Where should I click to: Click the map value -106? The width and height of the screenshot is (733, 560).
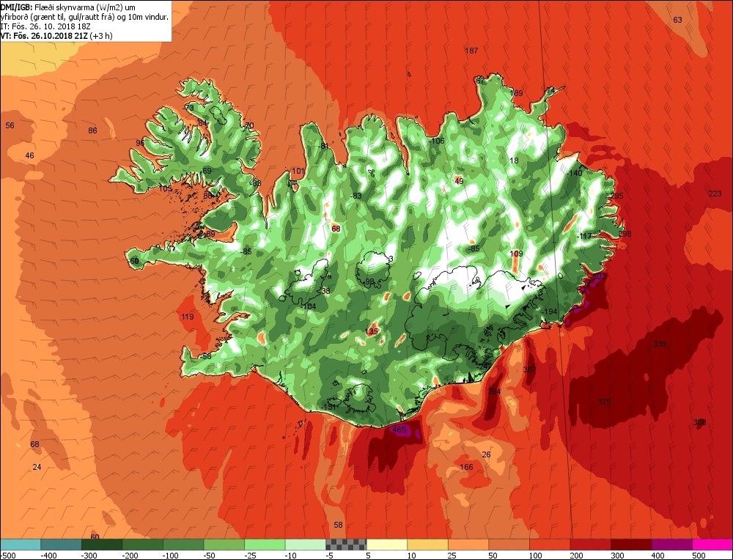[436, 141]
